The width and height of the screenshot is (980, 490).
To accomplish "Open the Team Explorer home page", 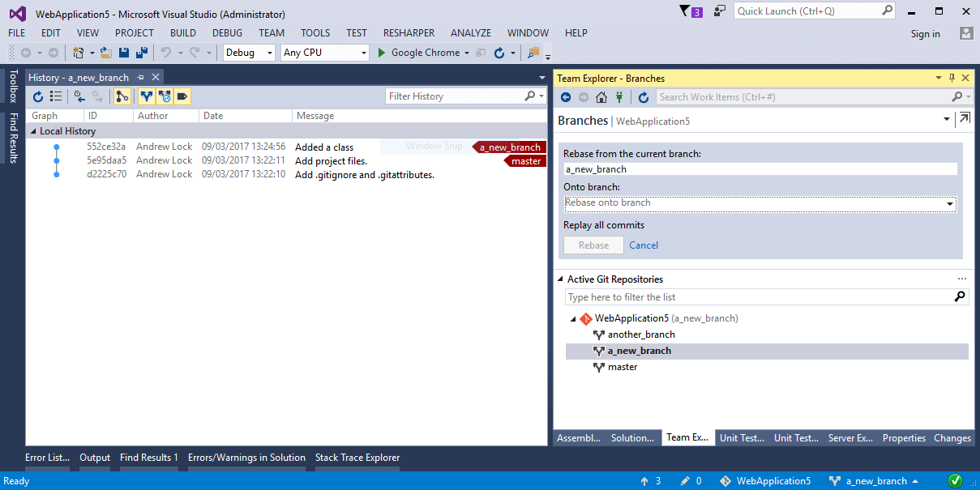I will [601, 96].
